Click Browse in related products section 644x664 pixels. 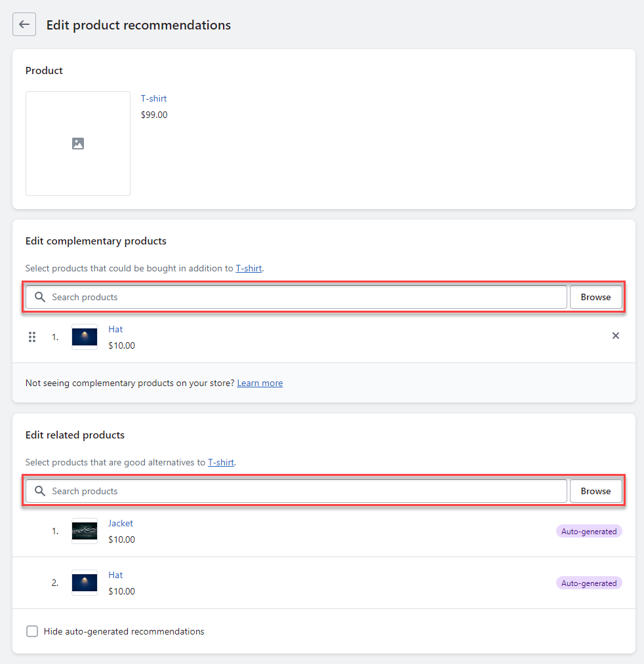595,491
